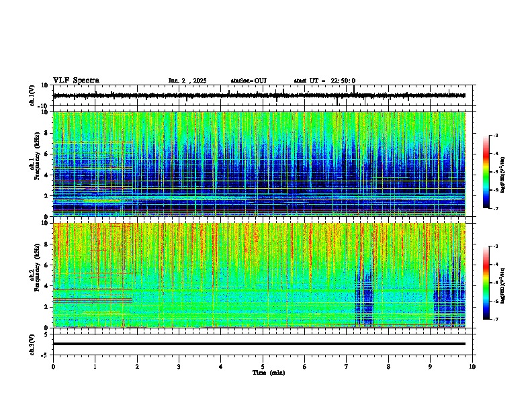Click the "6" kHz tick of ch.2 spectrogram

tap(46, 265)
